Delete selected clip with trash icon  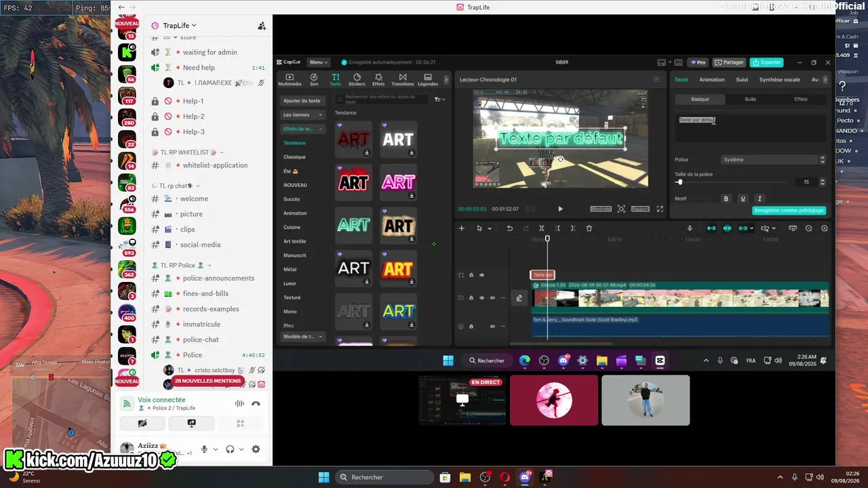point(589,228)
